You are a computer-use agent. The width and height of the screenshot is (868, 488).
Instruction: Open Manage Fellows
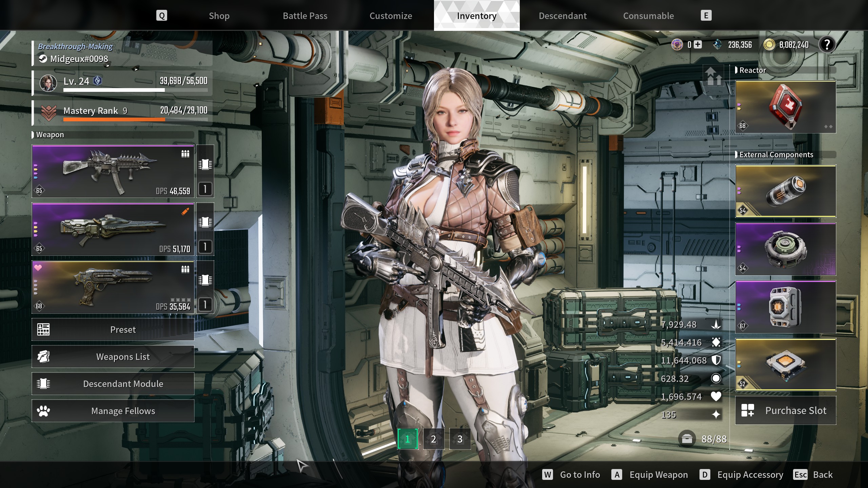113,411
